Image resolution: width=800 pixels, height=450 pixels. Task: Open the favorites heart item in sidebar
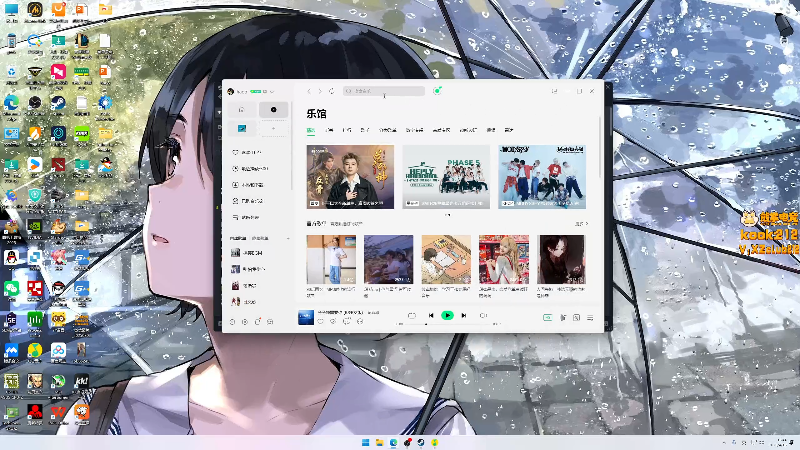(247, 152)
